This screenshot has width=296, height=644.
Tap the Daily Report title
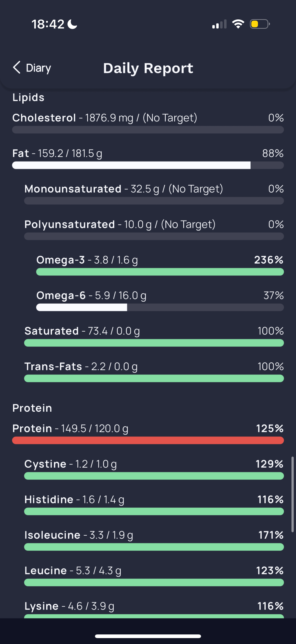[x=148, y=68]
